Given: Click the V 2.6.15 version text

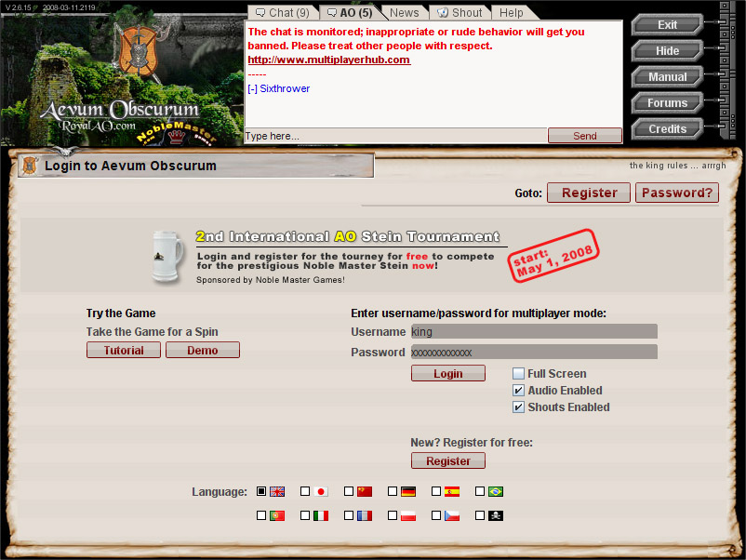Looking at the screenshot, I should tap(18, 7).
